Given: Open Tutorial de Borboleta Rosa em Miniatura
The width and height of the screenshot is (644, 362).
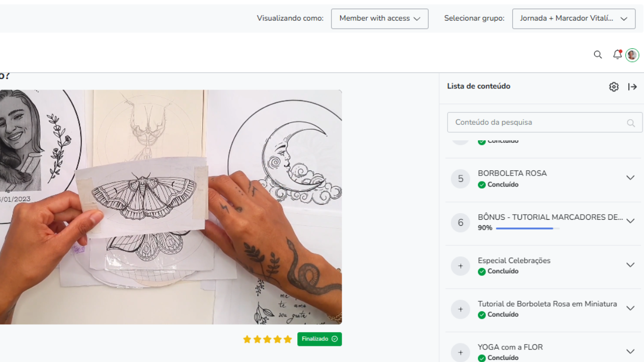Looking at the screenshot, I should click(x=547, y=304).
